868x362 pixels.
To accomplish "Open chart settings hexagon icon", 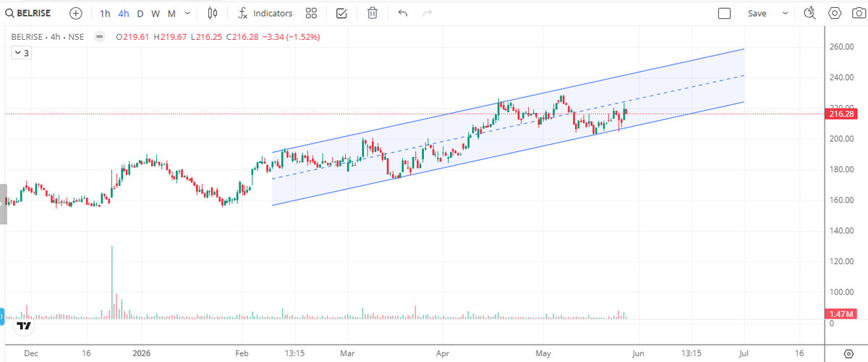I will (x=835, y=13).
